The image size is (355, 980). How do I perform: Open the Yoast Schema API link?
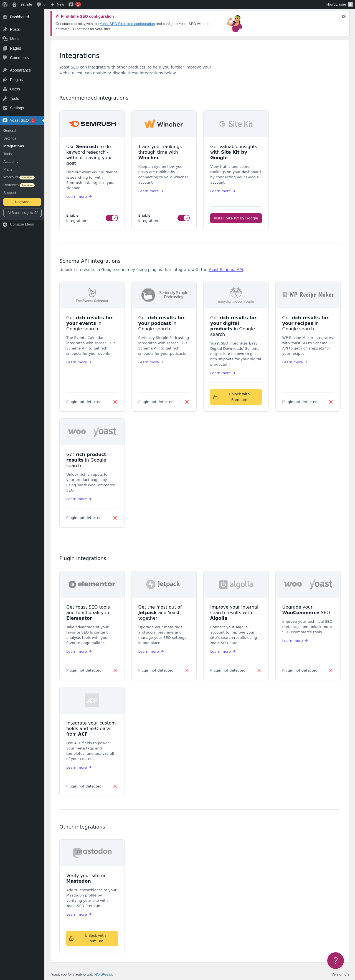click(x=225, y=270)
